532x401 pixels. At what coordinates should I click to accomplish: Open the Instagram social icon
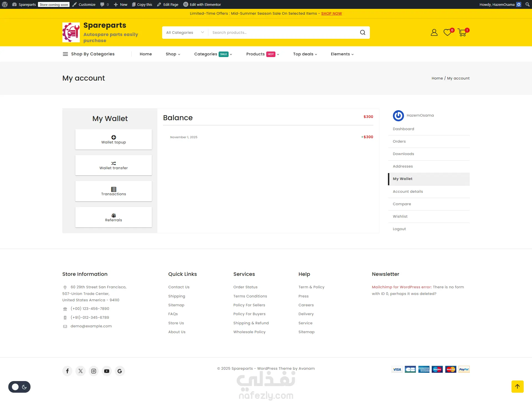[x=94, y=371]
